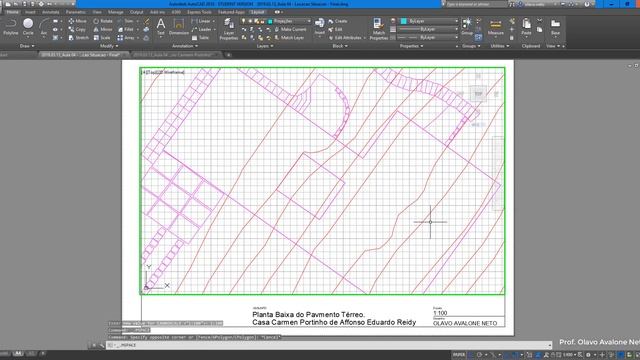Activate the Fillet command

(126, 29)
